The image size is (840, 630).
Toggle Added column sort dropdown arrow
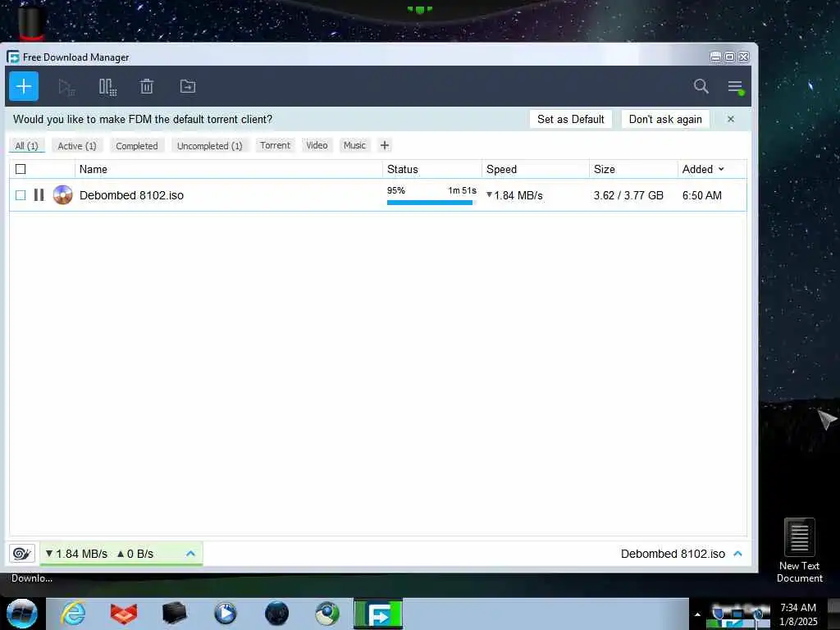721,169
